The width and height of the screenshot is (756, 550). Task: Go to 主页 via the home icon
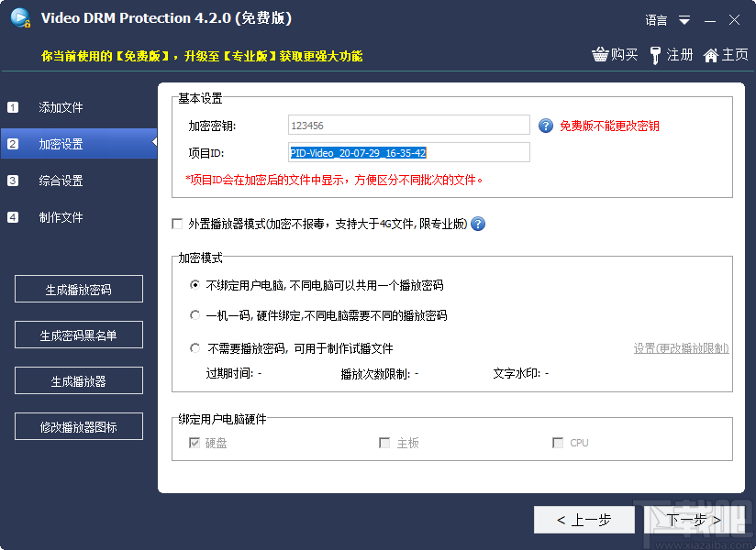(x=711, y=54)
